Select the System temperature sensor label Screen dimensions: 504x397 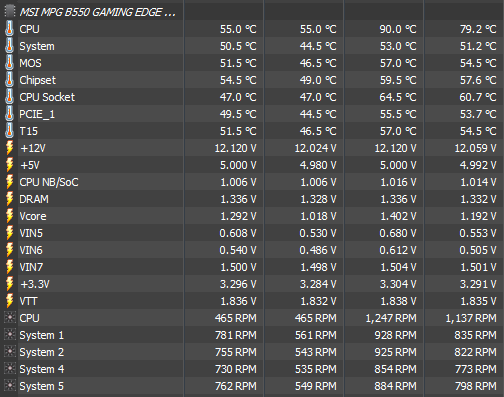pos(37,46)
